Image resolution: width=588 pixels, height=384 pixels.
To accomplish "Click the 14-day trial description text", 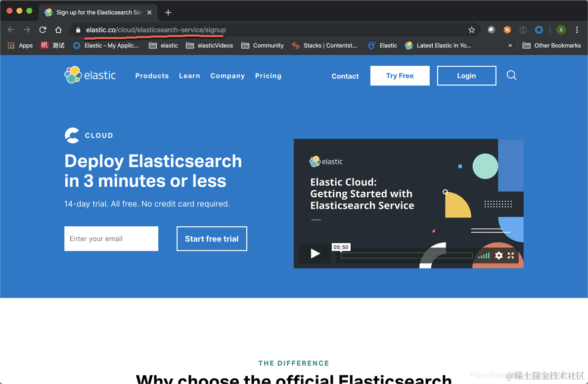I will (147, 204).
